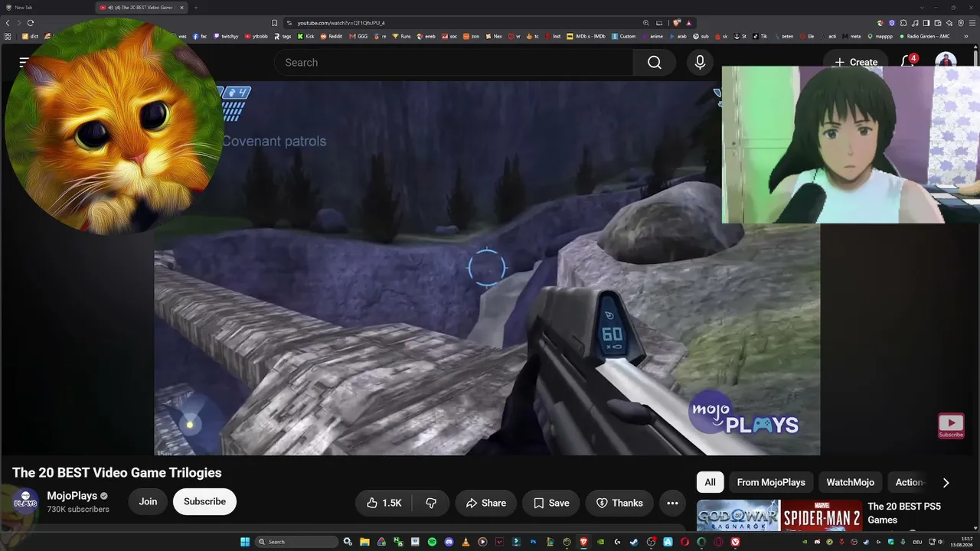Screen dimensions: 980x551
Task: Click the Windows taskbar search box
Action: coord(297,542)
